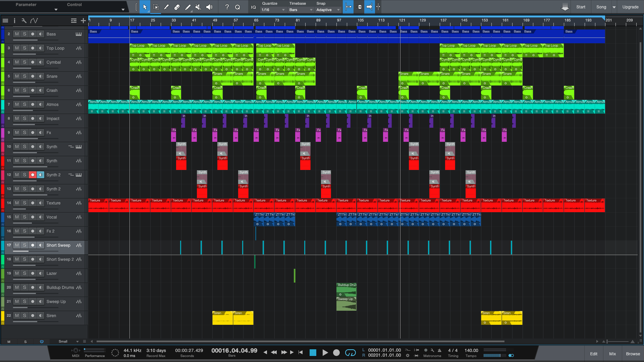Toggle the Metronome click icon

click(x=439, y=350)
